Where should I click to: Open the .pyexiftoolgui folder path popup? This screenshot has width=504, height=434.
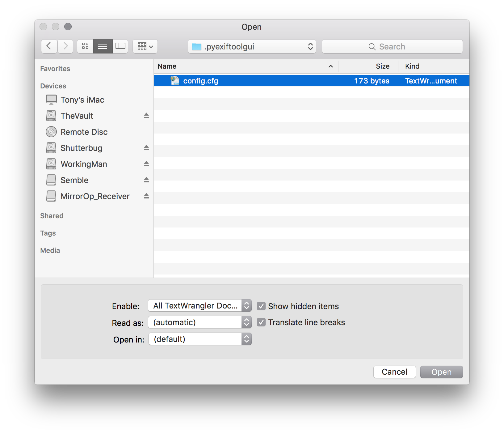click(252, 46)
